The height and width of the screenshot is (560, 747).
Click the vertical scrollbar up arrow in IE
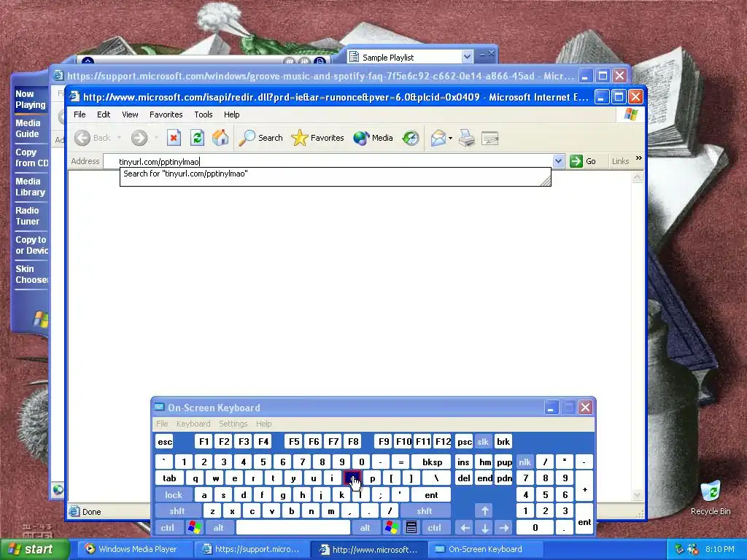click(x=638, y=177)
